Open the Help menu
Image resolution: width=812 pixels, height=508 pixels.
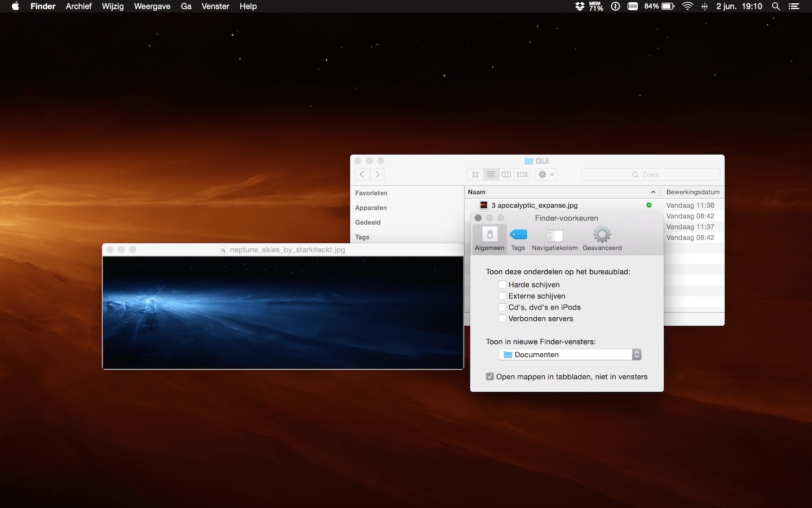click(x=248, y=6)
